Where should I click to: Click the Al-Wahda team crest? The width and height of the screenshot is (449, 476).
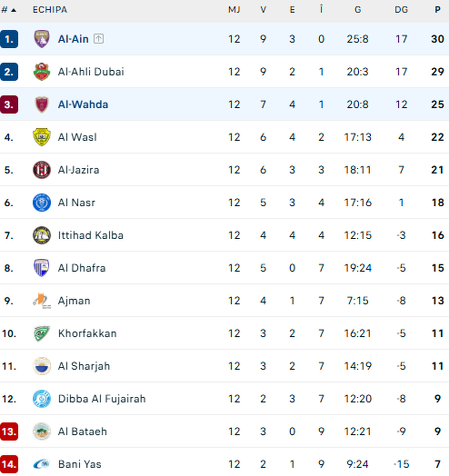click(41, 105)
